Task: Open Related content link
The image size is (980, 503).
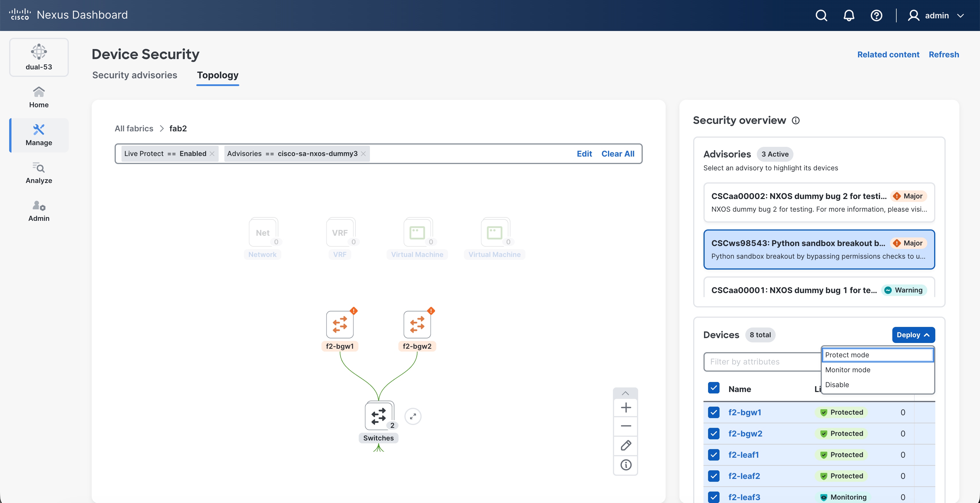Action: coord(888,54)
